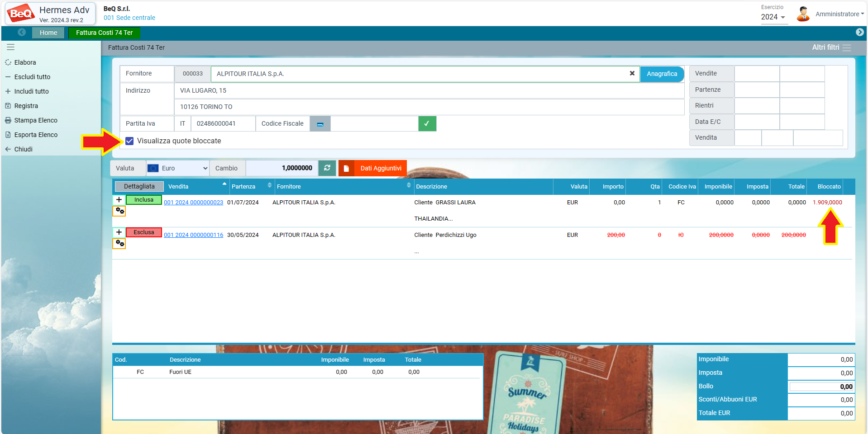Click the Partita Iva country IT field

183,124
